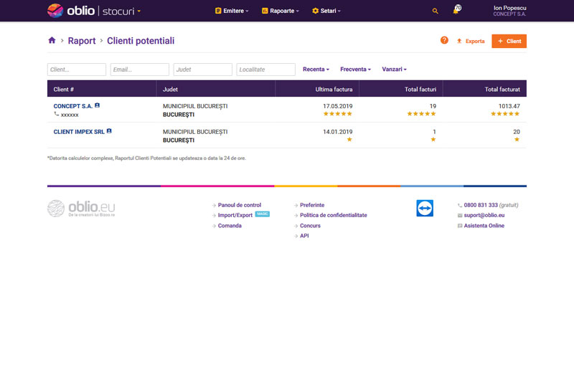Open the CONCEPT S.A. client link
The height and width of the screenshot is (392, 574).
73,106
